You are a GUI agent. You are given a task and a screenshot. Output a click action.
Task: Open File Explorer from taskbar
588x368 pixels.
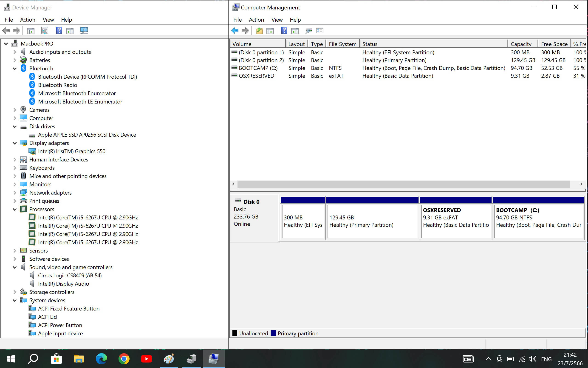[x=79, y=359]
